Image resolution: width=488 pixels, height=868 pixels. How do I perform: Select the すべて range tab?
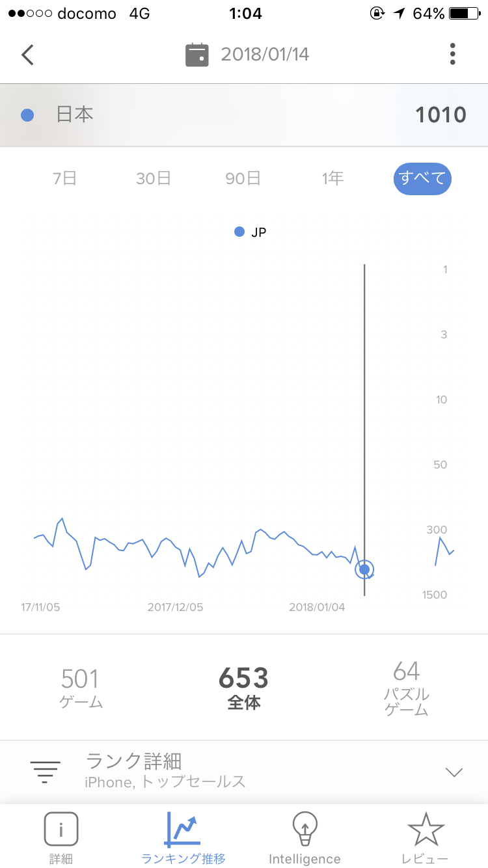click(x=422, y=178)
